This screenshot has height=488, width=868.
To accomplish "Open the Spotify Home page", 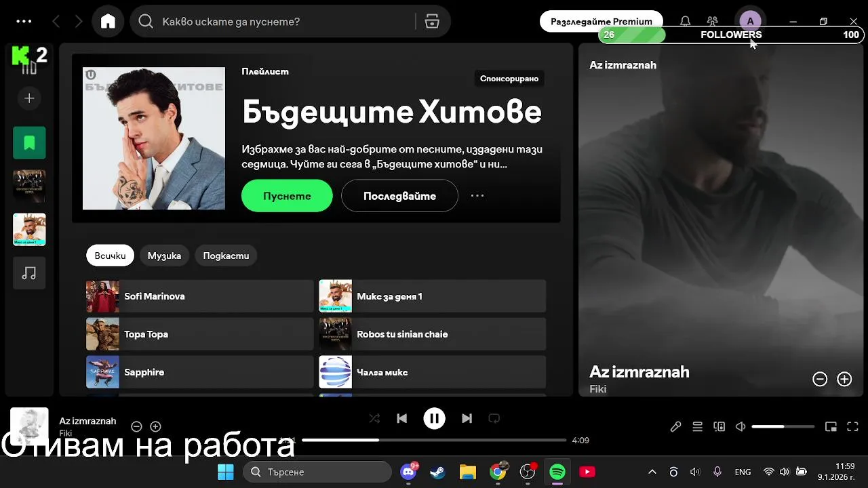I will [108, 22].
